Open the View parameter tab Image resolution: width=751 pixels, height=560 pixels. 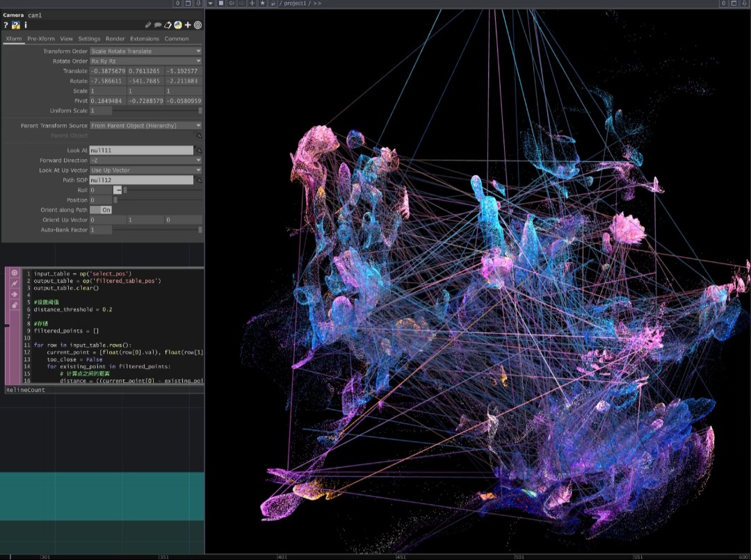point(67,39)
